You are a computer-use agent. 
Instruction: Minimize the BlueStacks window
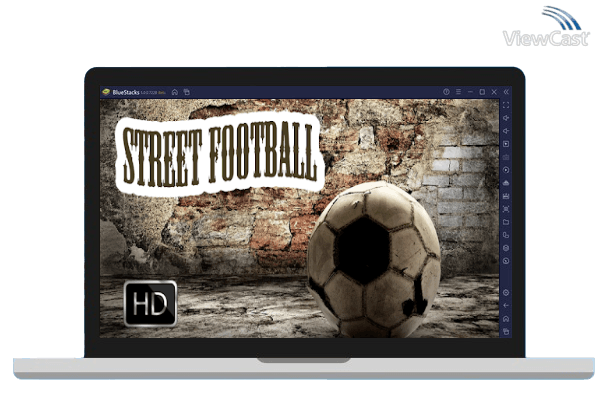tap(470, 92)
